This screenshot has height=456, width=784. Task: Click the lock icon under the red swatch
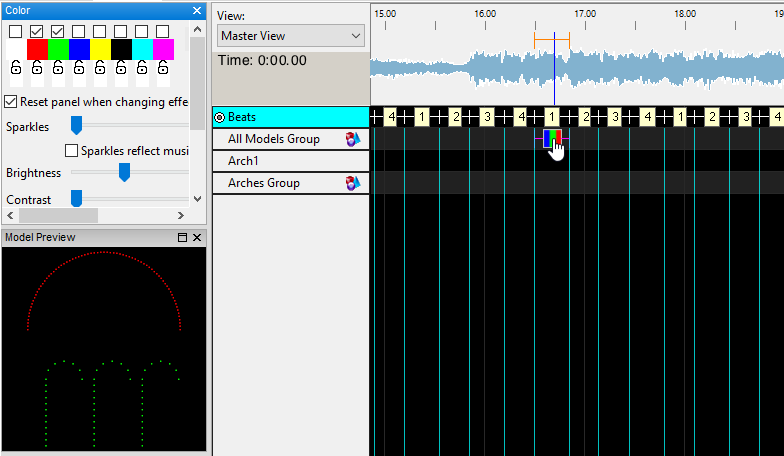37,69
